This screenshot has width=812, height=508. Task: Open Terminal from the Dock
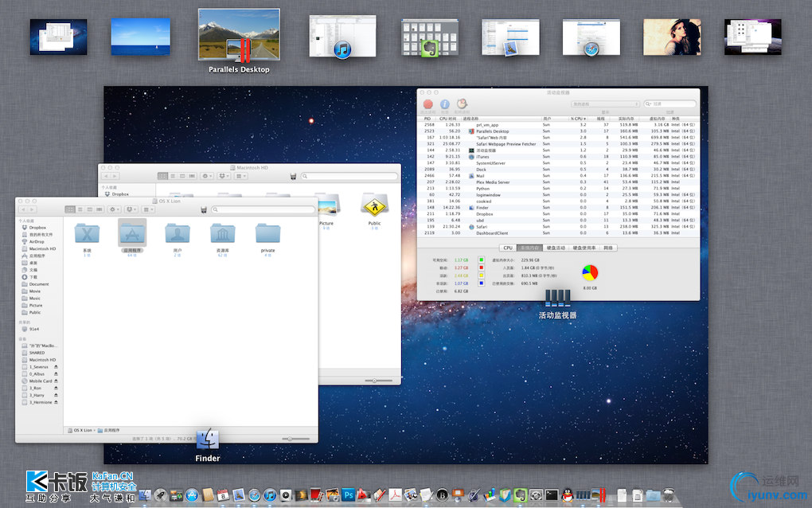pos(552,495)
